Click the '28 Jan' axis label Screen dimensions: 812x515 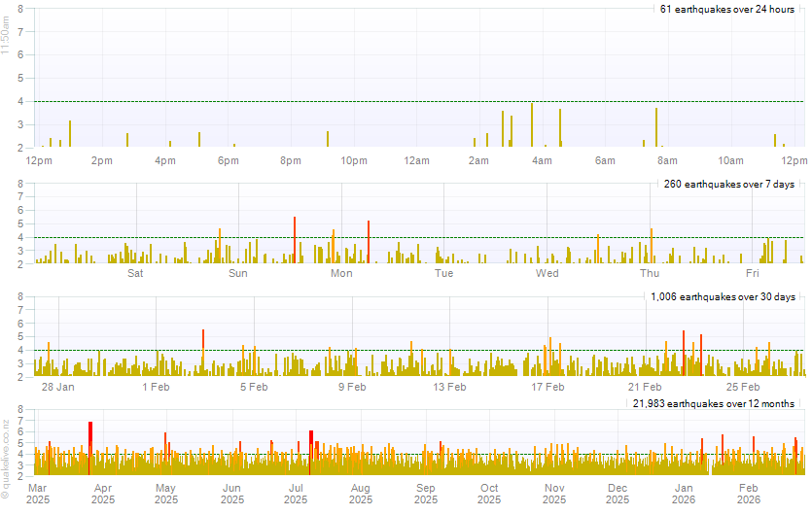[58, 387]
